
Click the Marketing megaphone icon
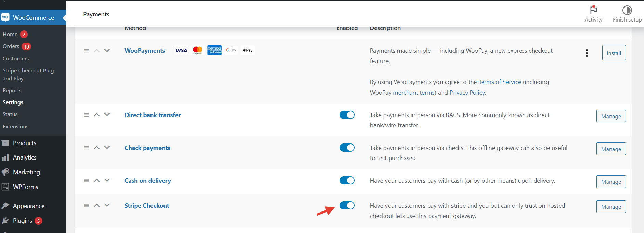coord(5,172)
